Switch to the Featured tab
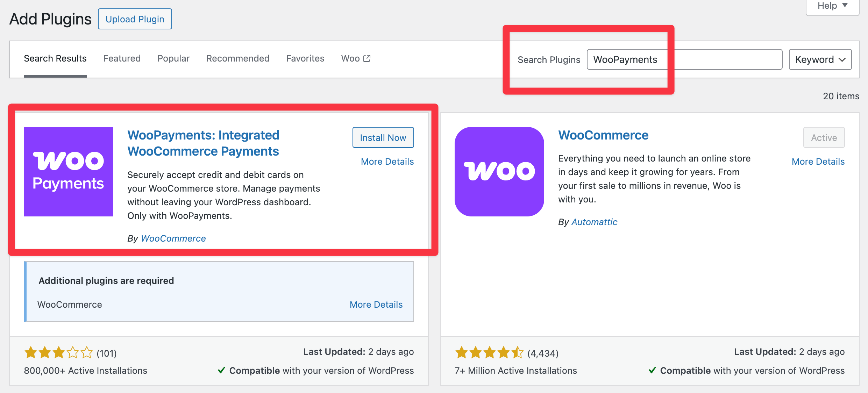This screenshot has height=393, width=868. (x=122, y=58)
